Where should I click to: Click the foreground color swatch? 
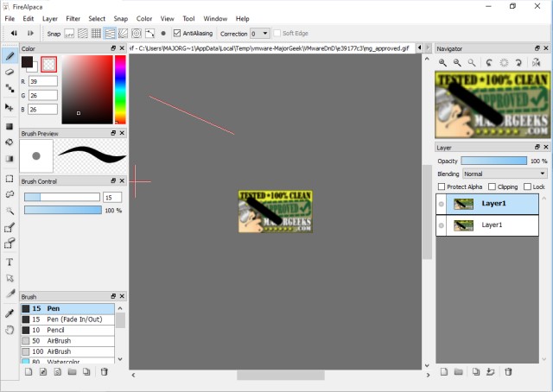pos(27,62)
